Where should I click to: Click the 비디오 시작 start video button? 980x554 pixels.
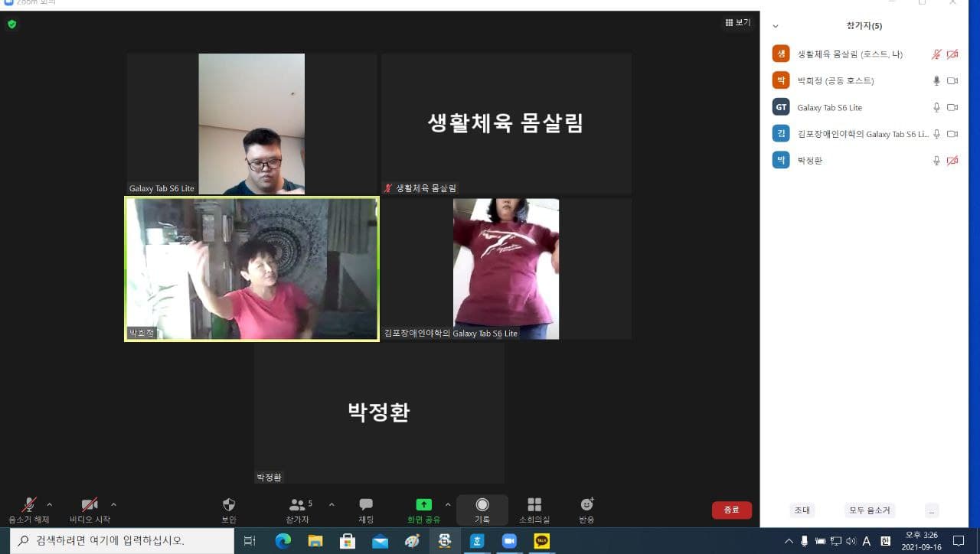pos(90,510)
